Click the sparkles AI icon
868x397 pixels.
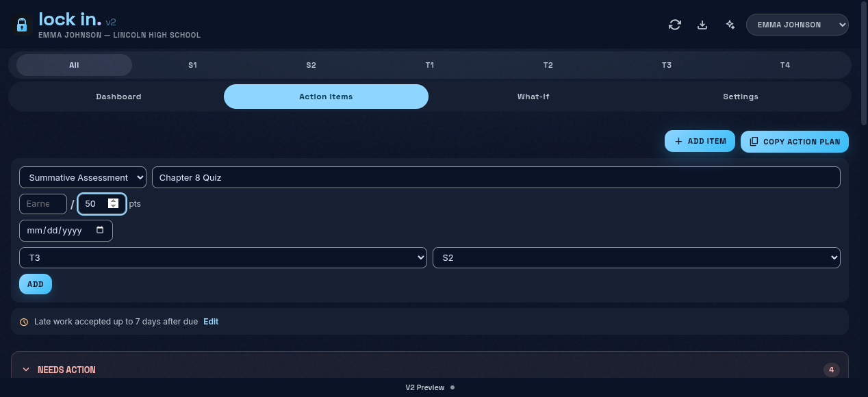tap(730, 25)
